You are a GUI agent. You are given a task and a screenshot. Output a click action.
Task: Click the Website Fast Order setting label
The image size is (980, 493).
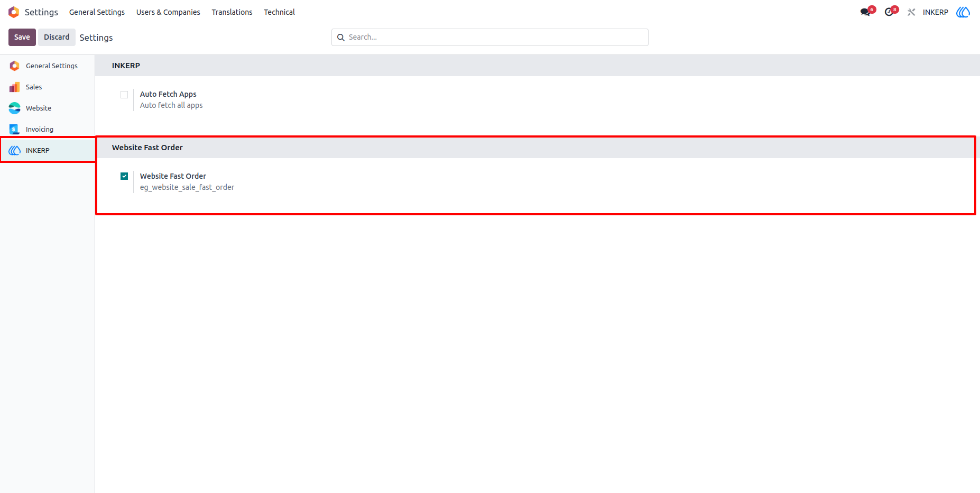tap(173, 176)
